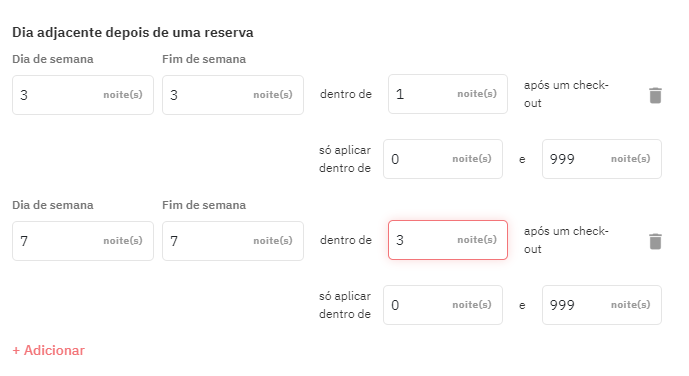
Task: Click second rule's só aplicar dentro de label
Action: [x=345, y=305]
